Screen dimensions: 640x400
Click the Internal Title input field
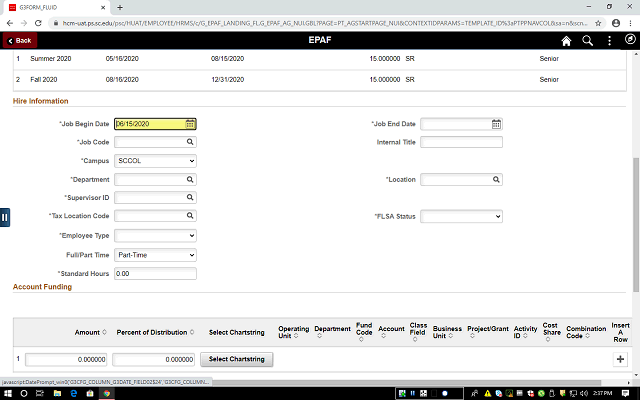(461, 142)
